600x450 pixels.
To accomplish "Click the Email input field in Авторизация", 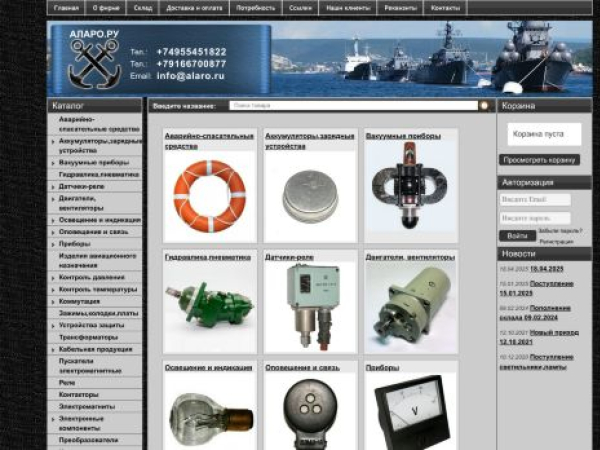I will tap(535, 200).
